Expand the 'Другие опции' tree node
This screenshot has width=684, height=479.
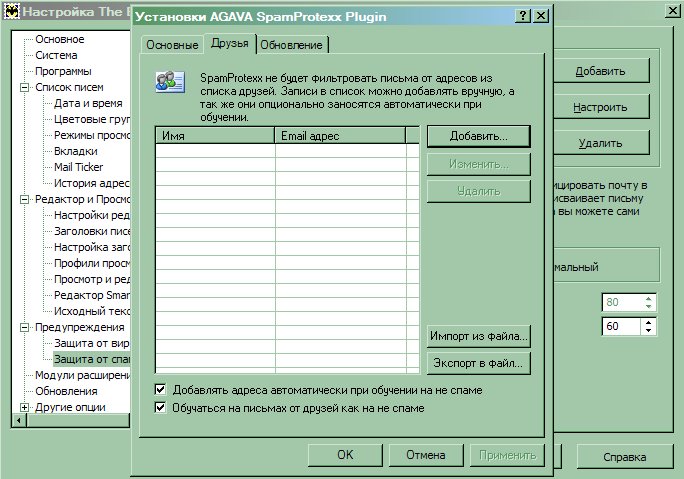pos(24,407)
